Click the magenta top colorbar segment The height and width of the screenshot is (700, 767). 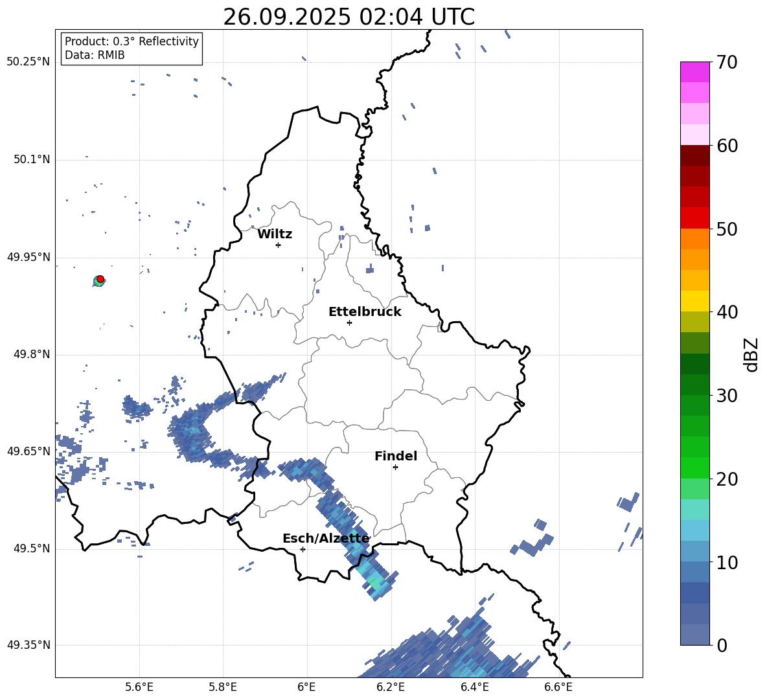click(694, 73)
